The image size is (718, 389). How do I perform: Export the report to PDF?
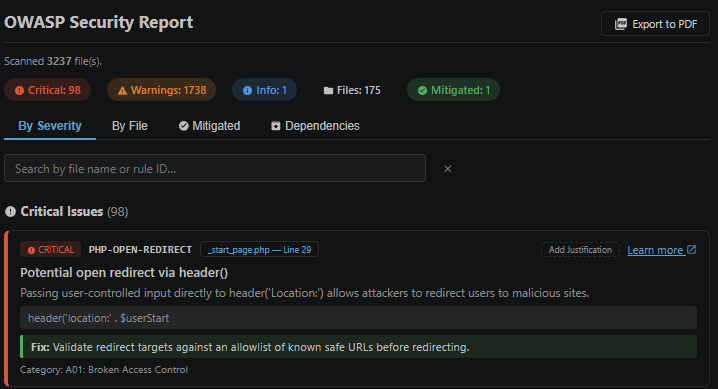pyautogui.click(x=655, y=24)
